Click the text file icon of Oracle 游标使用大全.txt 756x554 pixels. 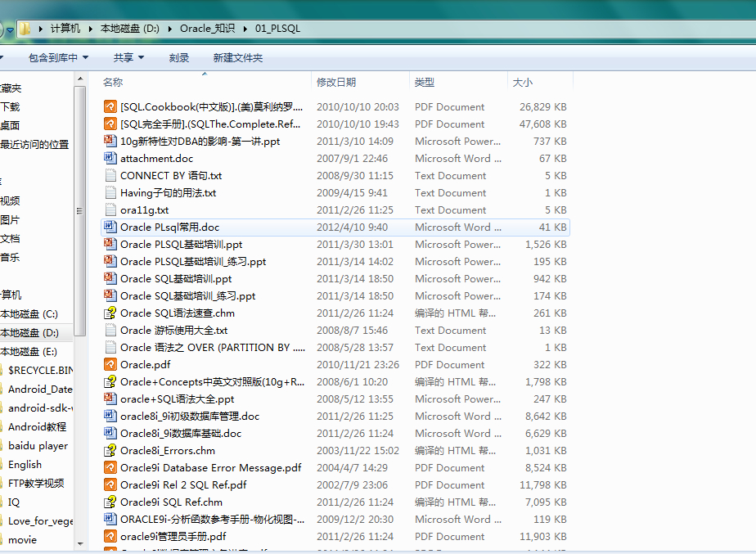pyautogui.click(x=110, y=331)
